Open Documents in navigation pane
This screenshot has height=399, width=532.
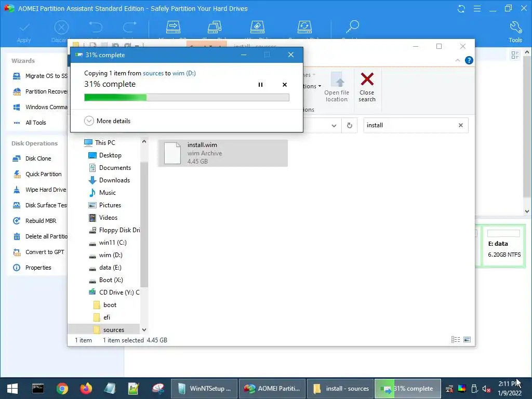(x=110, y=168)
